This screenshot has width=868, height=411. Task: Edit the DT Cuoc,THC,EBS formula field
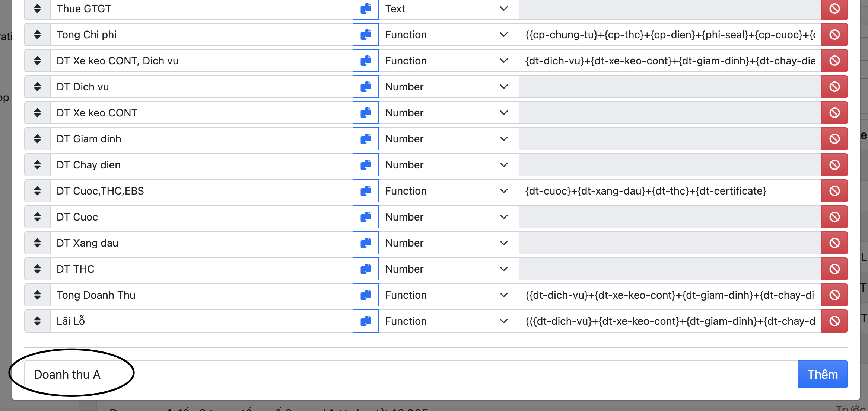click(670, 191)
